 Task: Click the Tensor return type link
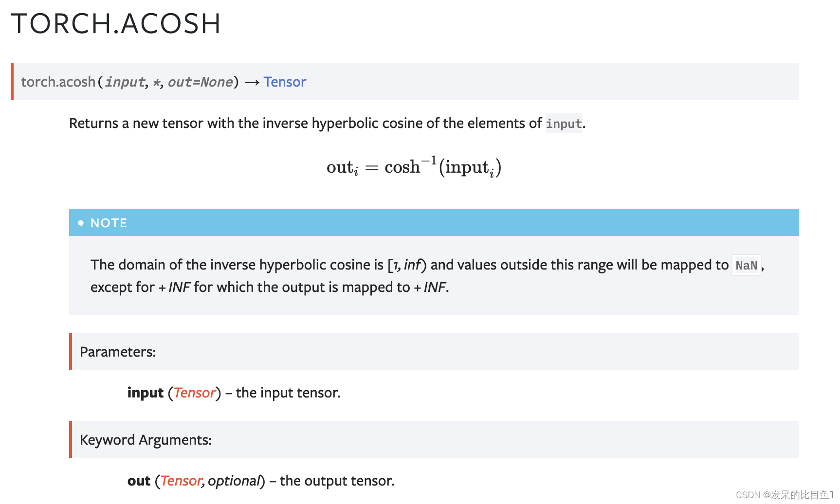coord(285,82)
